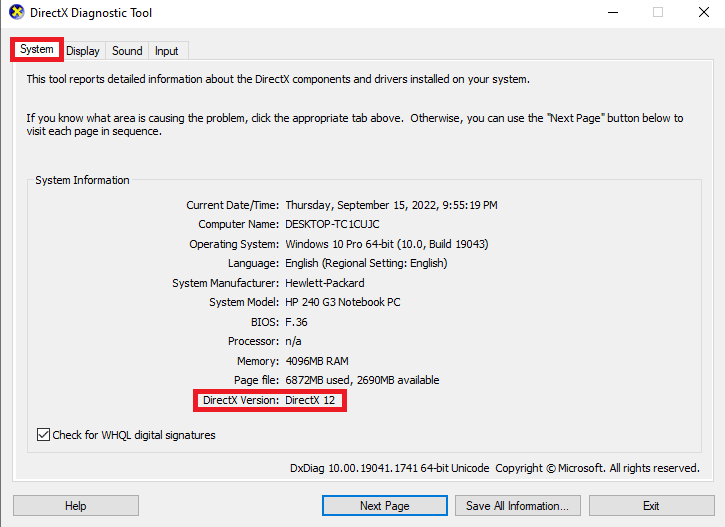
Task: Click the System Manufacturer label
Action: tap(226, 282)
